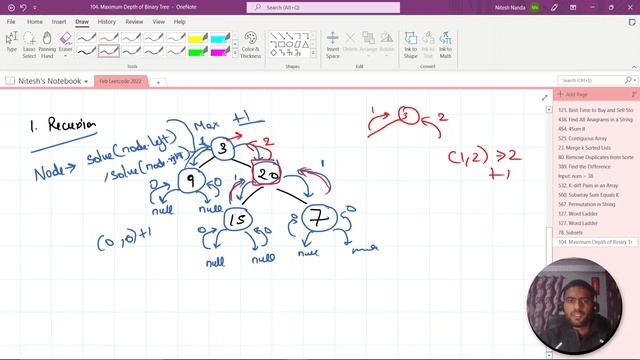
Task: Expand the pens gallery with More arrow
Action: click(x=235, y=53)
